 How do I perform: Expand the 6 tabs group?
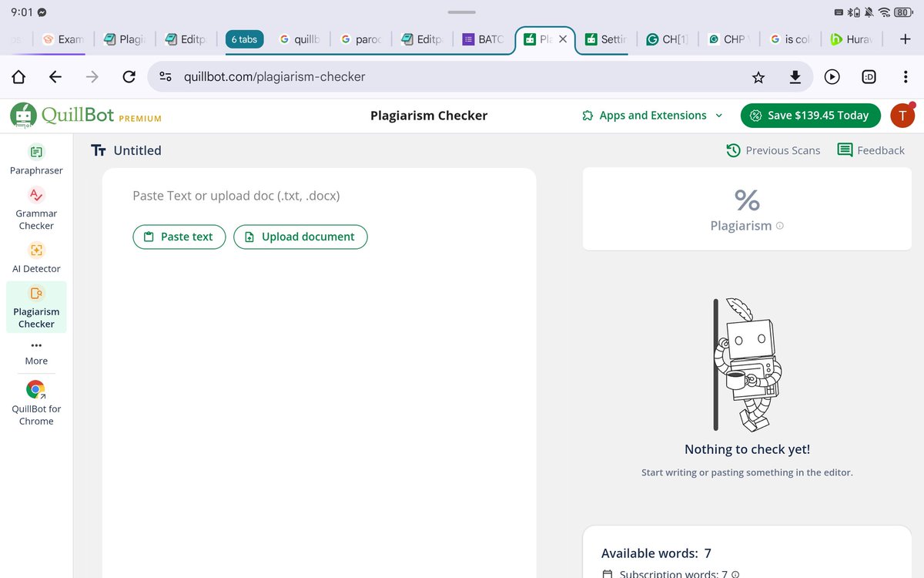(244, 39)
